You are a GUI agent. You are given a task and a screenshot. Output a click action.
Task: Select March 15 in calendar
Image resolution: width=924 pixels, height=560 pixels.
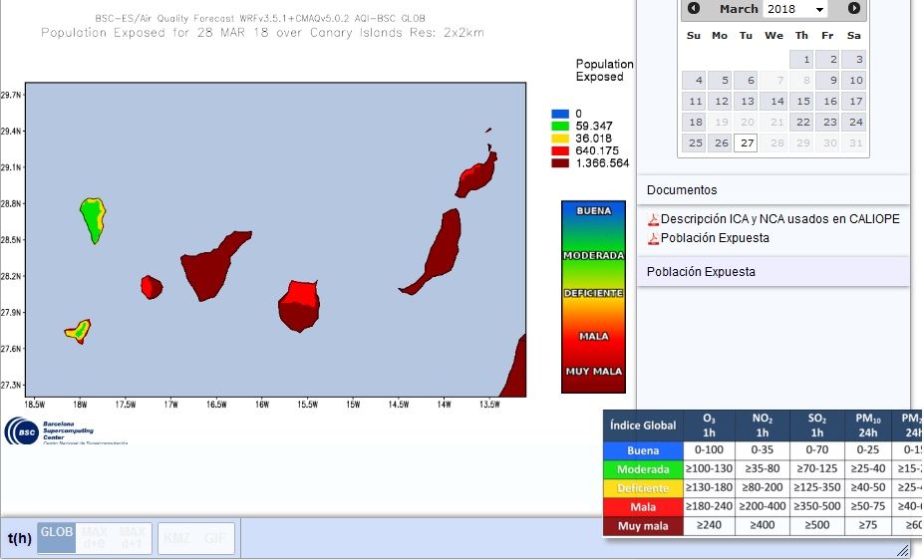pyautogui.click(x=801, y=102)
